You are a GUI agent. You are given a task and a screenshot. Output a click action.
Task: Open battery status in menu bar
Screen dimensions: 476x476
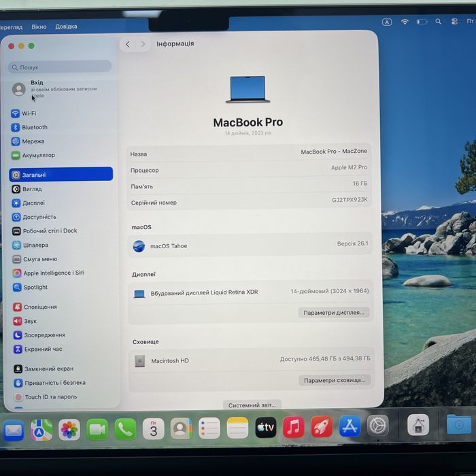point(422,22)
